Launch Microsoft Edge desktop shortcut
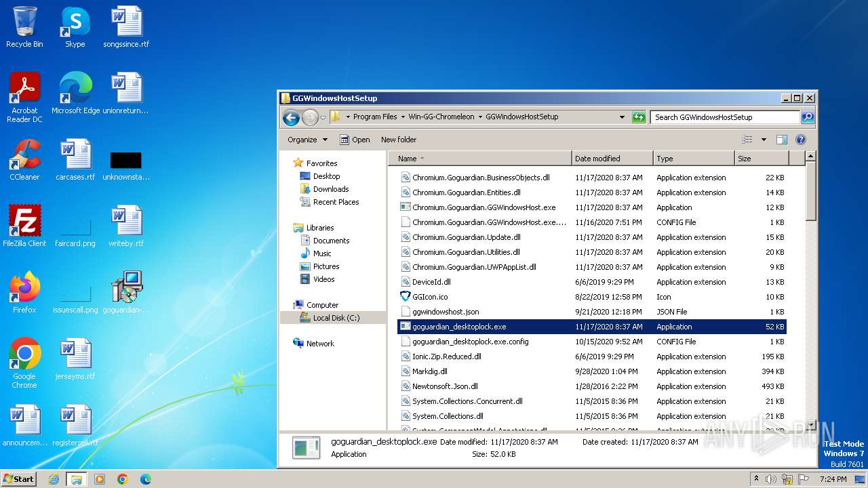The image size is (868, 488). tap(75, 94)
